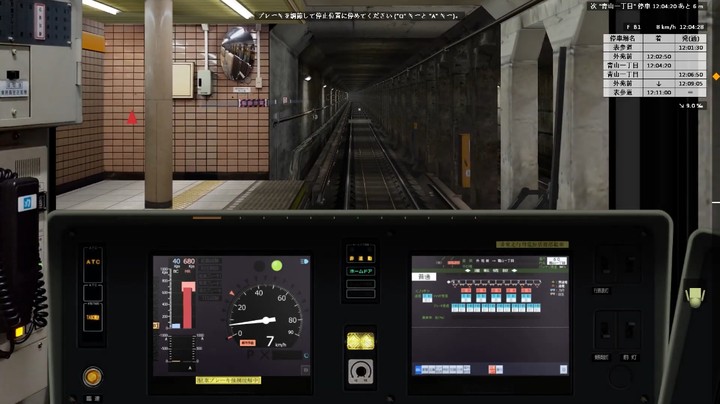This screenshot has width=720, height=404.
Task: Click the green ホームドア platform door indicator
Action: 360,271
